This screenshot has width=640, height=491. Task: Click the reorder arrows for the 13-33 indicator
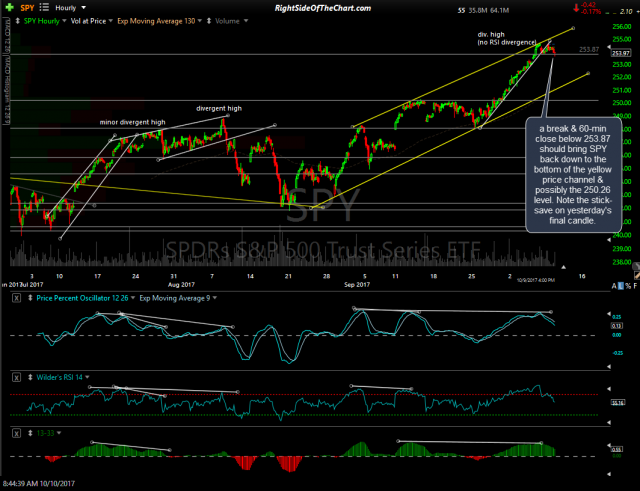pos(30,433)
